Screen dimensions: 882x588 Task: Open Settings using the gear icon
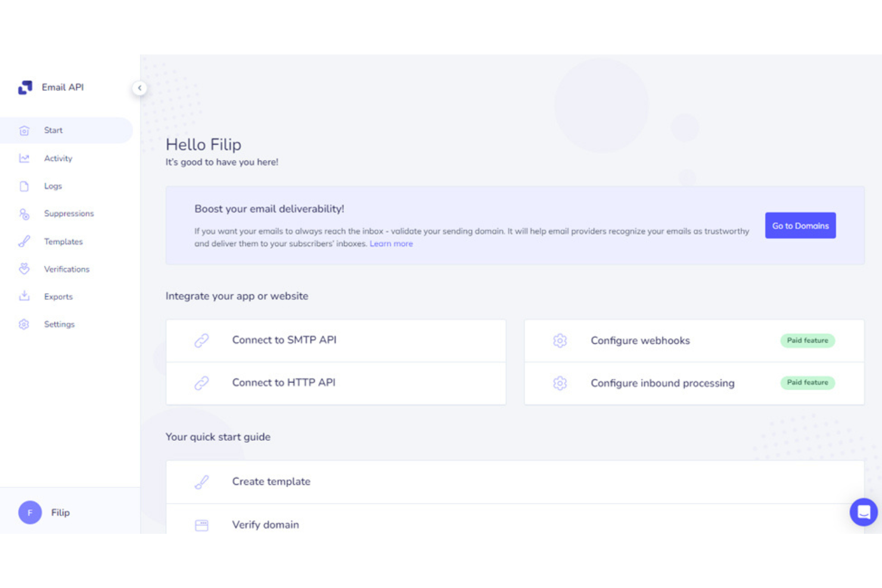pyautogui.click(x=24, y=324)
